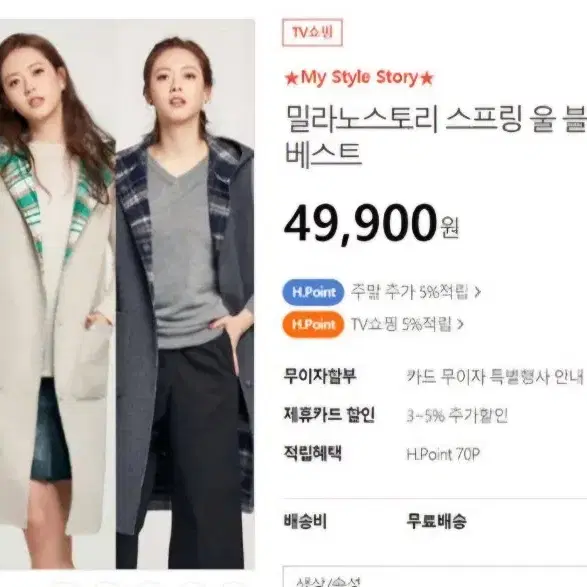Screen dimensions: 587x587
Task: Click the 주말 추가 5%적립 text
Action: pyautogui.click(x=410, y=292)
